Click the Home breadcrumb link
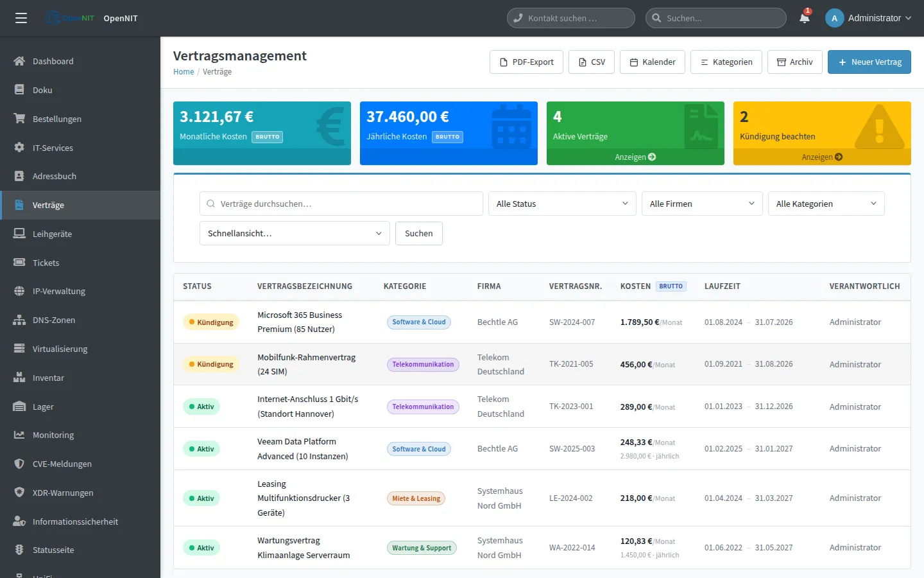This screenshot has height=578, width=924. tap(184, 72)
